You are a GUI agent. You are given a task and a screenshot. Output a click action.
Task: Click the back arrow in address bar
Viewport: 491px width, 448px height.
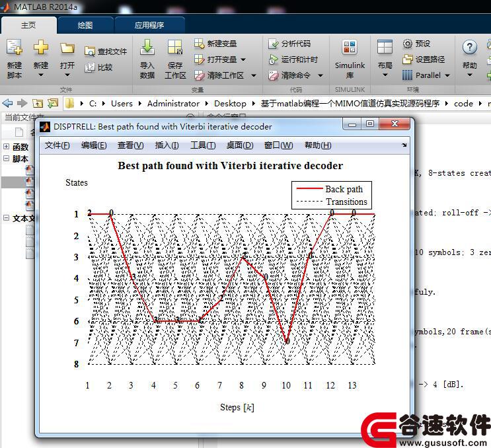click(7, 103)
